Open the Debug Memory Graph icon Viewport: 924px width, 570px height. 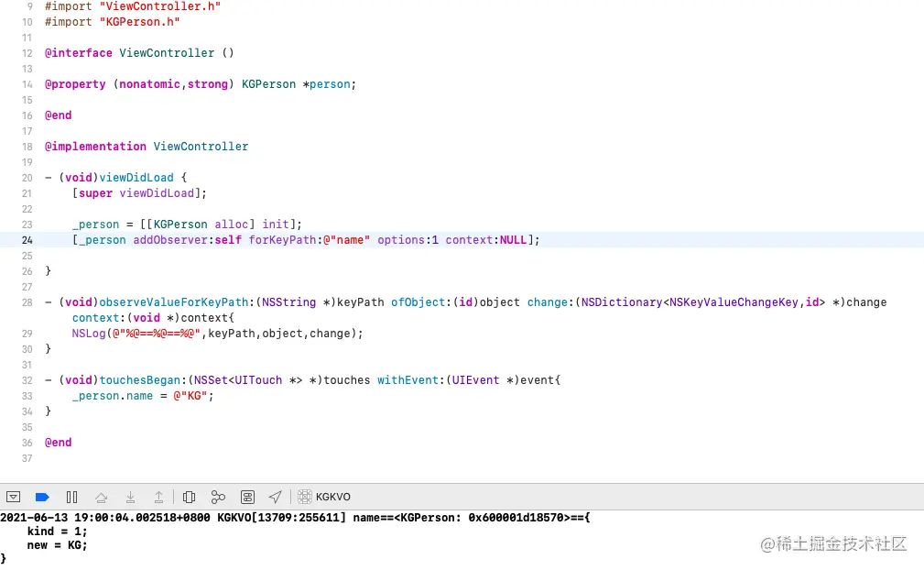click(x=218, y=497)
